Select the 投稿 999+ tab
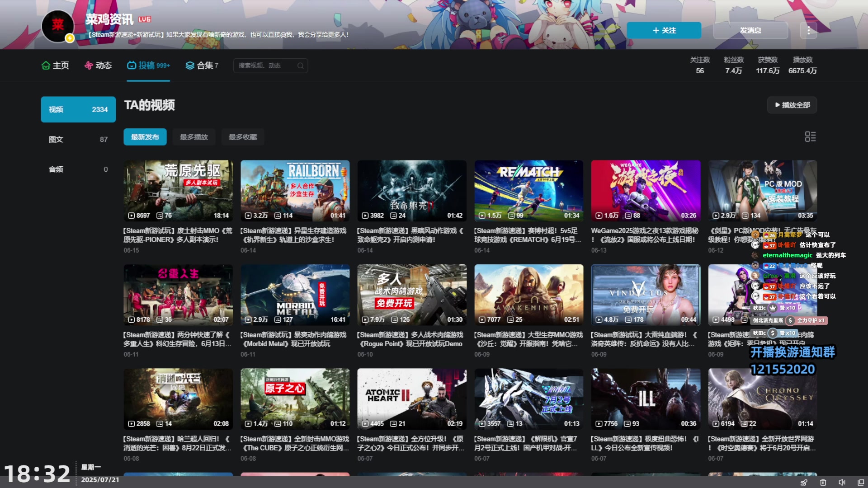Viewport: 868px width, 488px height. click(148, 66)
